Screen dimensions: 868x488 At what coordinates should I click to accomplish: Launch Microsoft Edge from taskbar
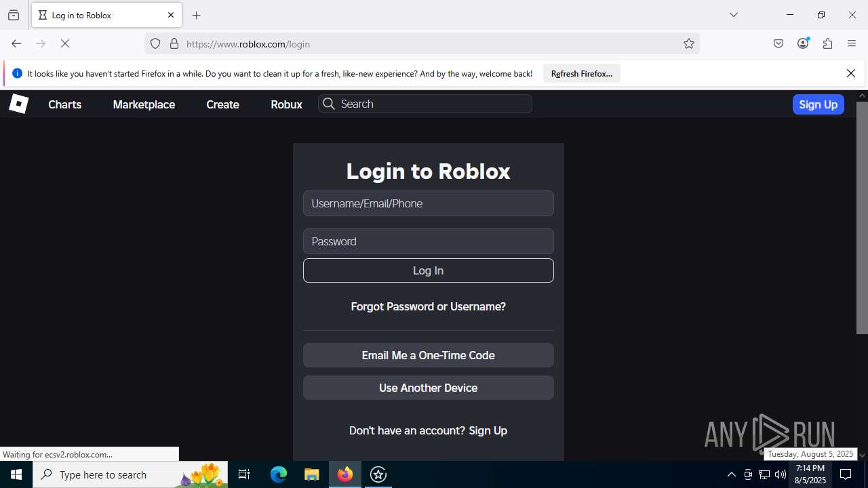tap(279, 474)
